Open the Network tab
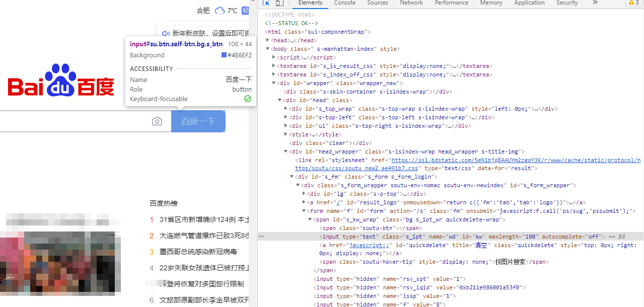The height and width of the screenshot is (307, 644). [411, 3]
